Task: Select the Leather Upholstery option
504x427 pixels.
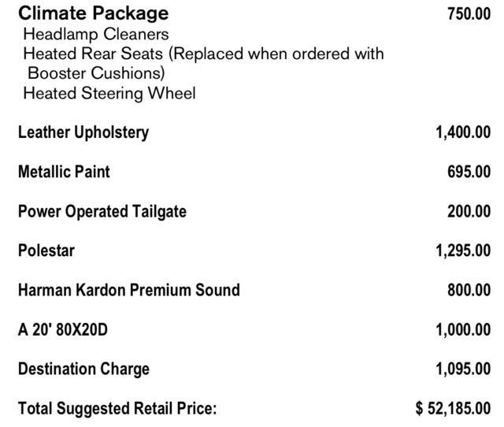Action: tap(83, 132)
